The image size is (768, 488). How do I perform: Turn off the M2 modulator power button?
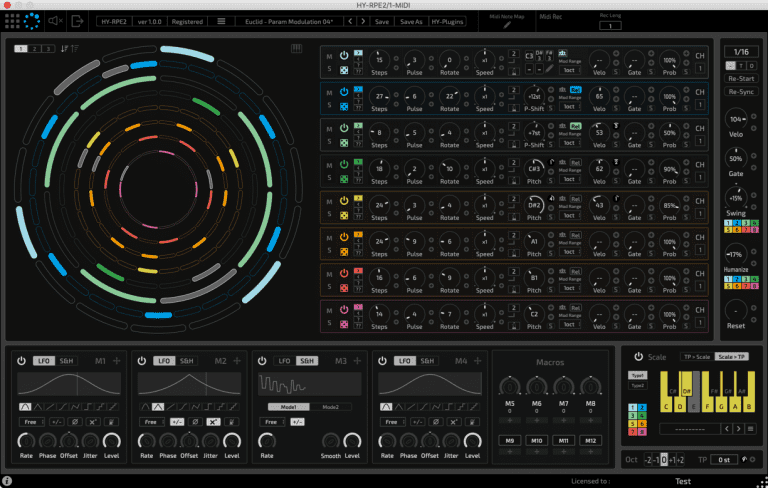(142, 361)
